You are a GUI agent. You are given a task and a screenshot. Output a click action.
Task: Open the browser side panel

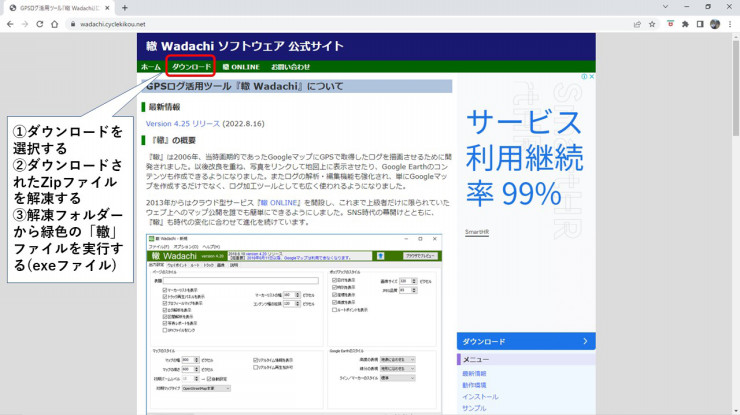[700, 24]
